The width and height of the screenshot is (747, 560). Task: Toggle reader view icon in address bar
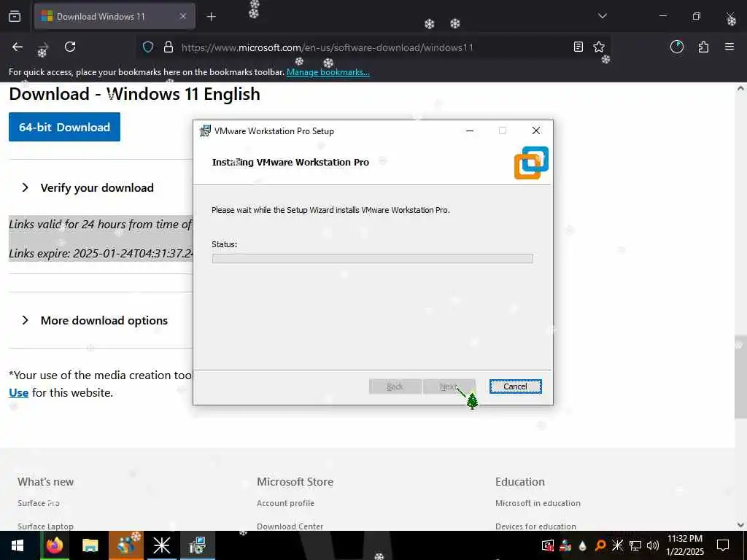[x=578, y=47]
